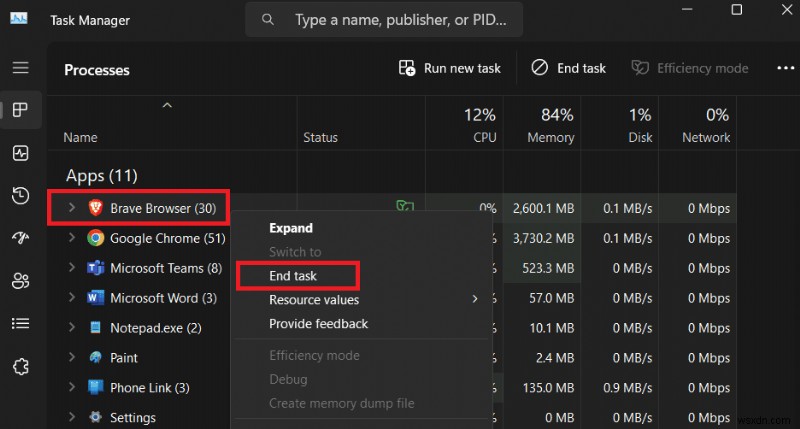Select the Microsoft Word (3) row name
Screen dimensions: 800x429
pyautogui.click(x=163, y=298)
